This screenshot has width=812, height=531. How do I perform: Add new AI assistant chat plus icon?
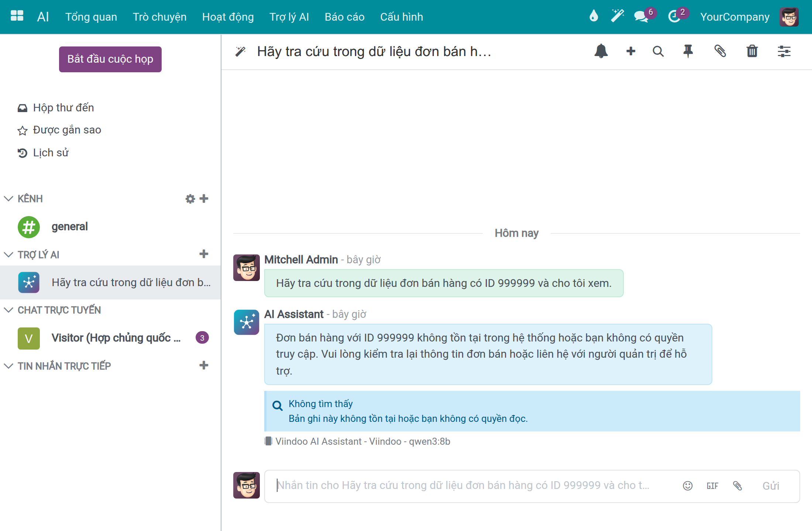(204, 254)
